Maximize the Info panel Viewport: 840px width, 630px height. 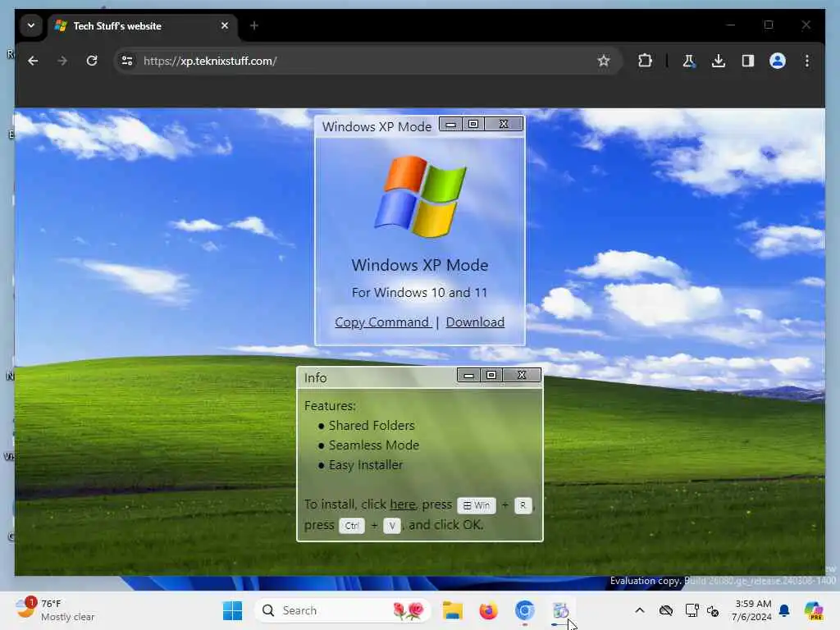click(491, 375)
